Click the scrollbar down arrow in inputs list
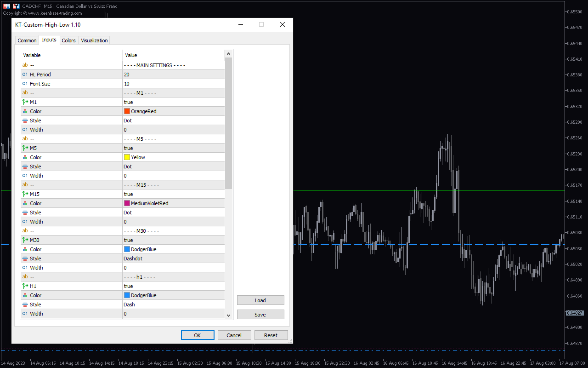 229,315
